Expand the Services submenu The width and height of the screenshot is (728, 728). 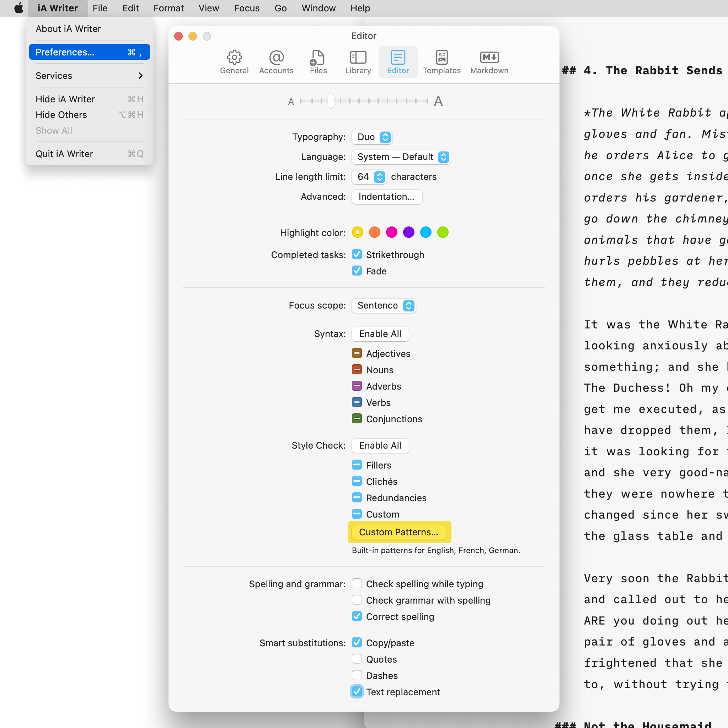click(x=89, y=76)
